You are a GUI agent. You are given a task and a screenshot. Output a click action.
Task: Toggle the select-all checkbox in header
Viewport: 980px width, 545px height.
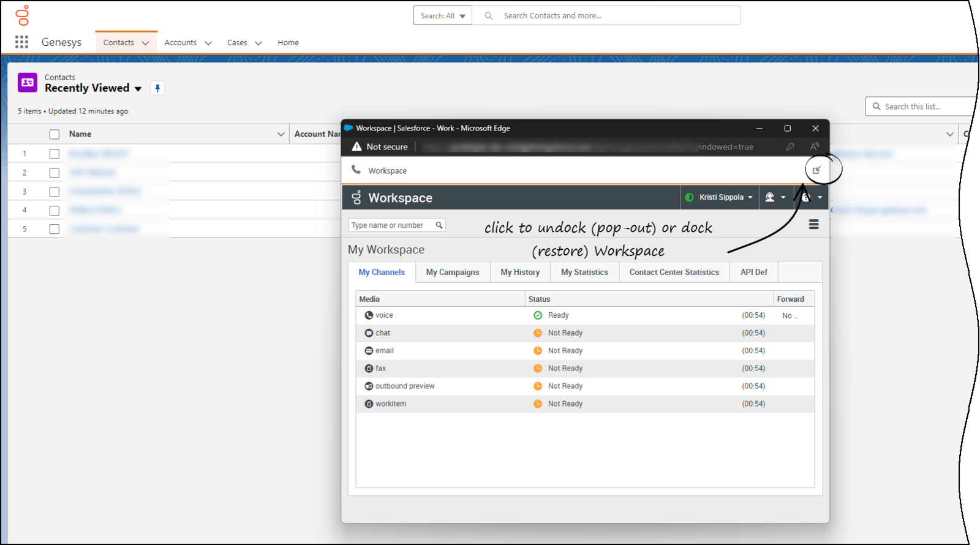coord(55,134)
